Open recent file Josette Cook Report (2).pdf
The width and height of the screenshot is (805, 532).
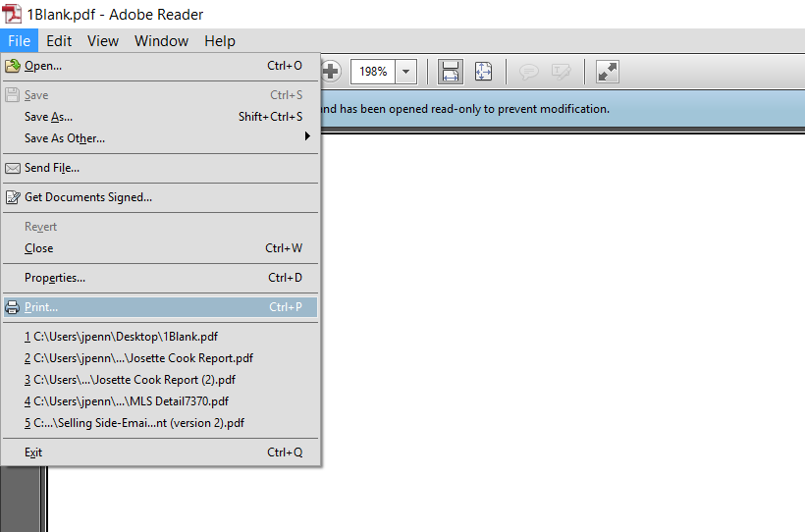pos(130,380)
